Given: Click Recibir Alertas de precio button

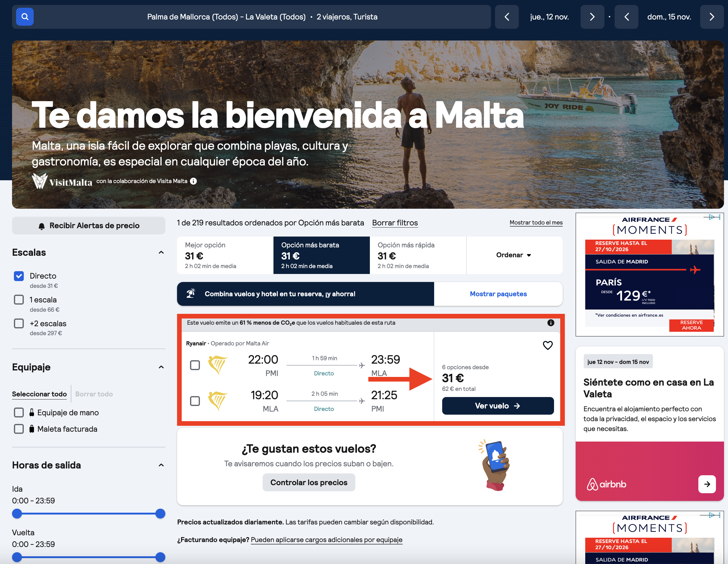Looking at the screenshot, I should (89, 226).
